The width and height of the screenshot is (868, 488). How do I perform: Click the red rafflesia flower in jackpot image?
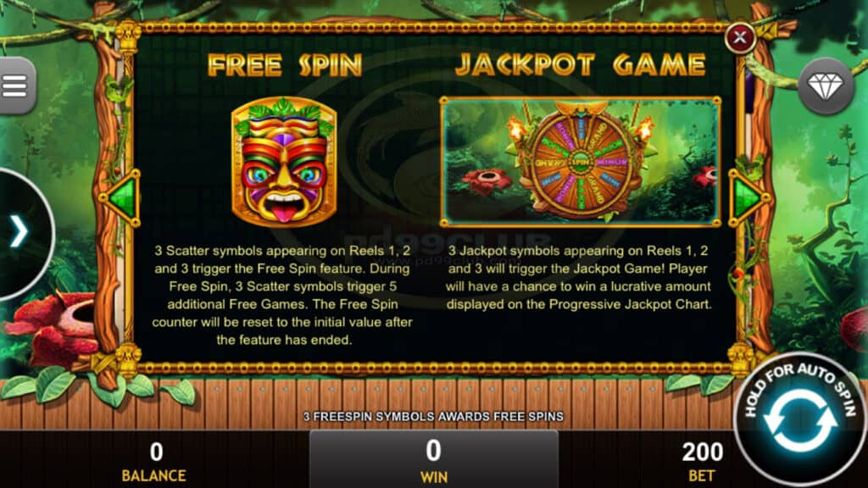pos(487,181)
